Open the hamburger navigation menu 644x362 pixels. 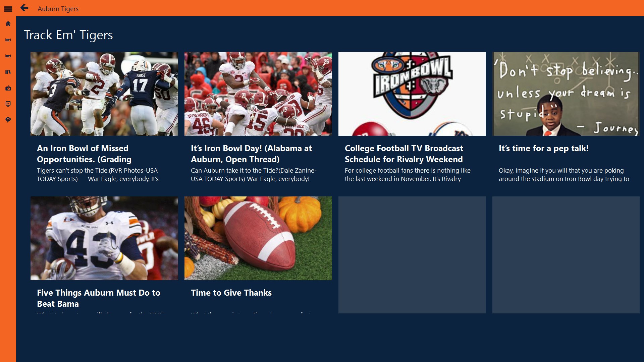(x=8, y=9)
